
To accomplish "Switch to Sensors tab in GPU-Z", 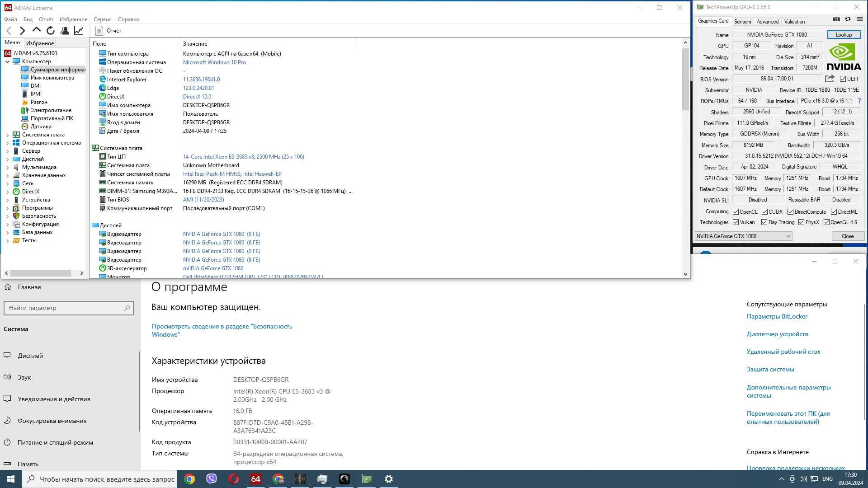I will tap(742, 22).
